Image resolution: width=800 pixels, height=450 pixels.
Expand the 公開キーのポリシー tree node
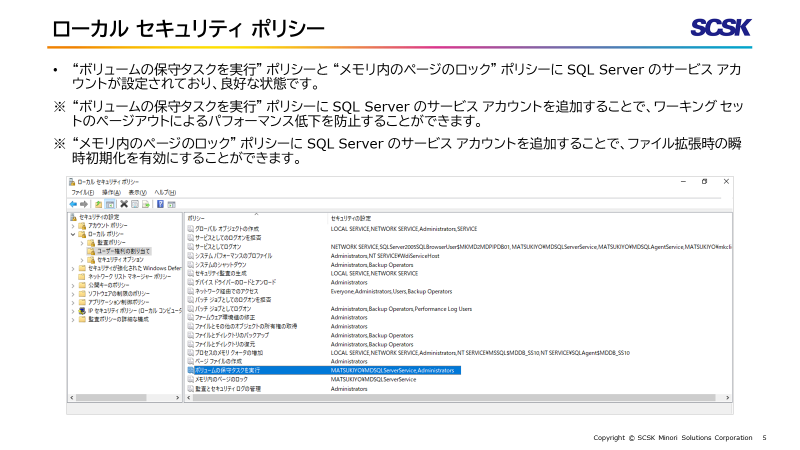(73, 285)
